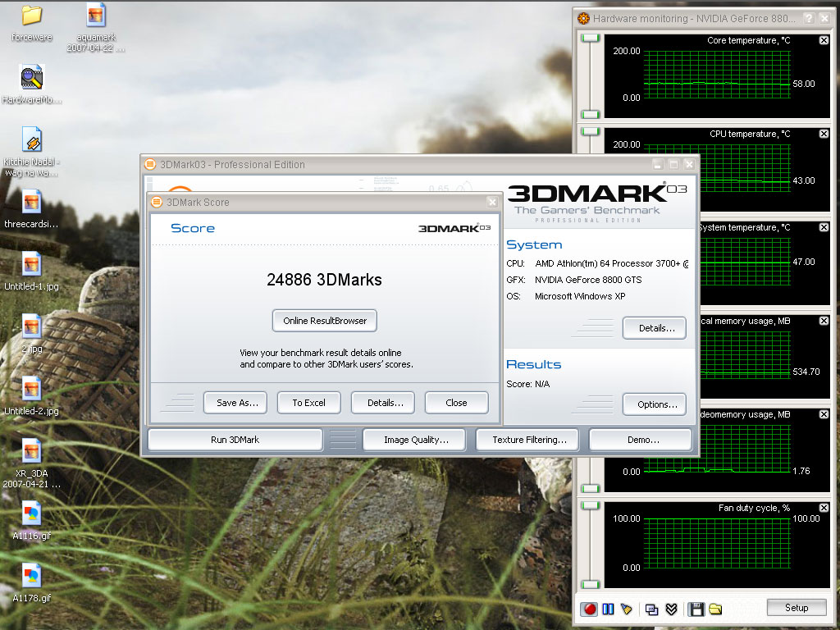Open Setup in Hardware monitoring window
Viewport: 840px width, 630px height.
pos(797,608)
